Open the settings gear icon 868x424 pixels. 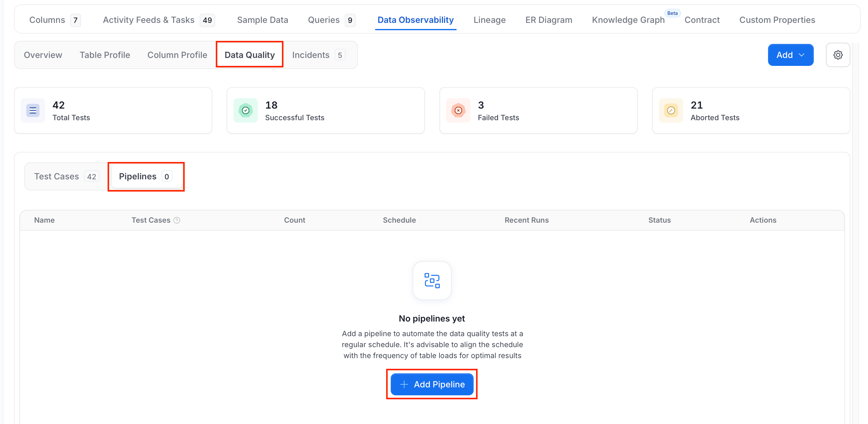[838, 55]
